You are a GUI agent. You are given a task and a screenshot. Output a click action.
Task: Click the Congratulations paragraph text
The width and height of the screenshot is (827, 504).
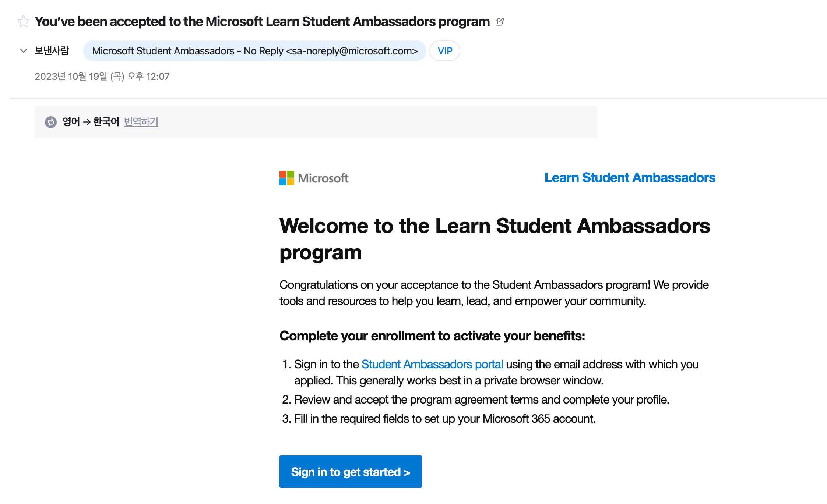[494, 293]
